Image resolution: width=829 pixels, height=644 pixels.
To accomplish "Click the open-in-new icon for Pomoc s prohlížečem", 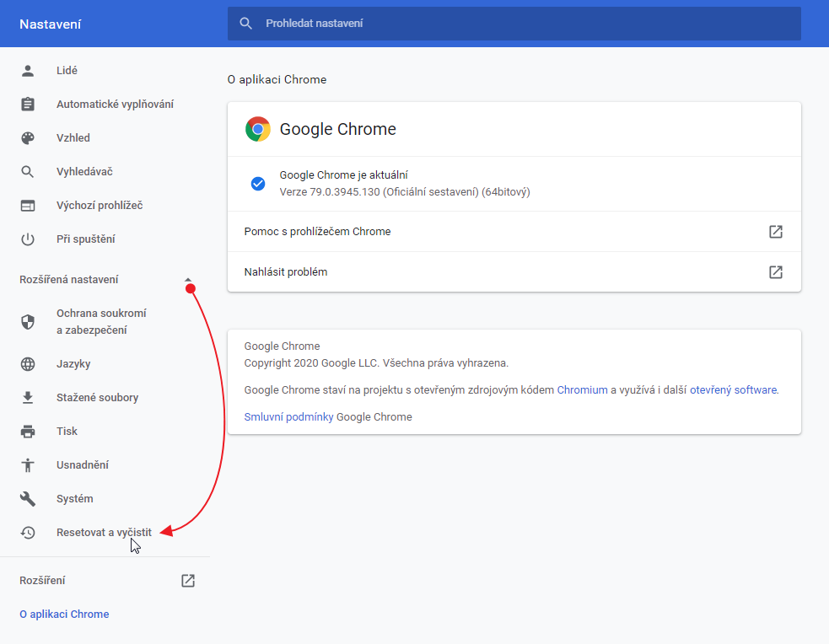I will tap(776, 232).
